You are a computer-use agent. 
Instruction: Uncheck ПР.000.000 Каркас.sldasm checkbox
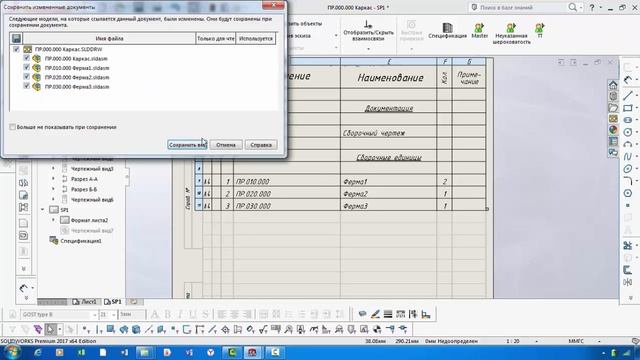[27, 58]
